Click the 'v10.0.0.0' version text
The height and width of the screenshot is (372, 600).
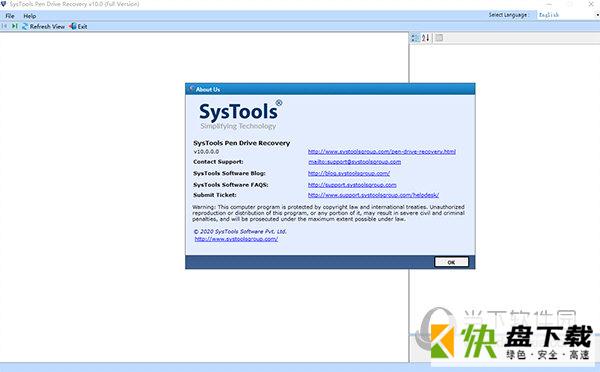coord(206,152)
